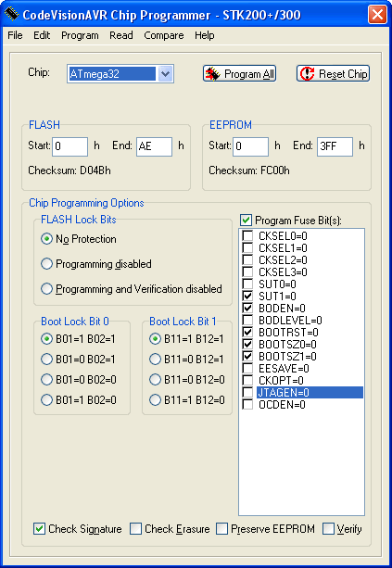The height and width of the screenshot is (568, 392).
Task: Open the ATmega32 chip dropdown arrow
Action: click(165, 74)
